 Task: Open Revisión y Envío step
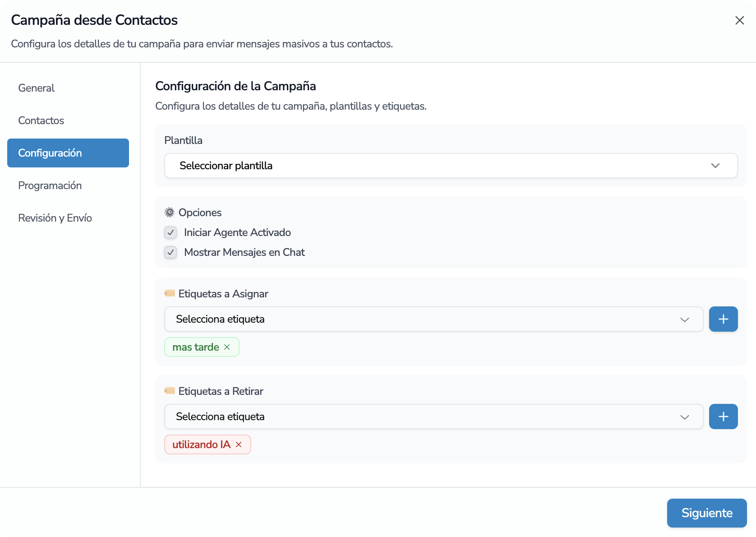pos(68,218)
